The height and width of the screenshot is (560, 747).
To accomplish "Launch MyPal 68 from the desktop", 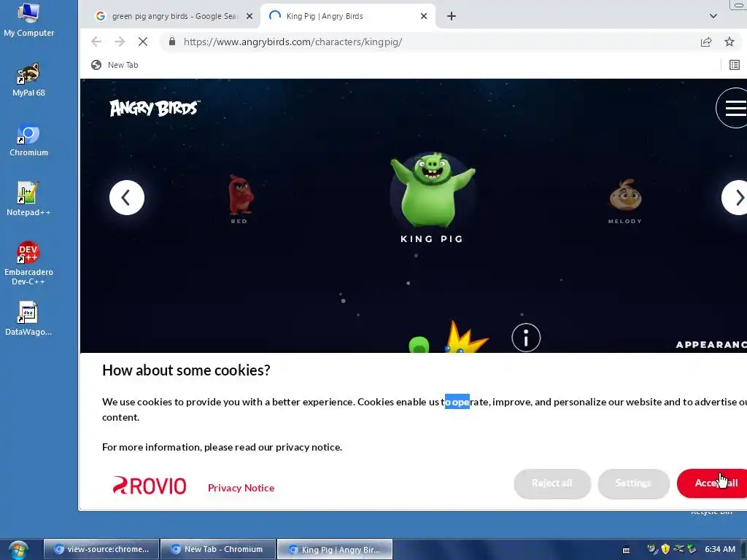I will pyautogui.click(x=28, y=80).
